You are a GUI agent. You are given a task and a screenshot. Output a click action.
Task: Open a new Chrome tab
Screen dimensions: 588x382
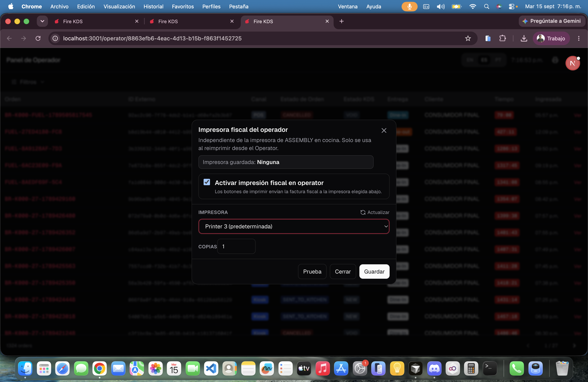341,21
